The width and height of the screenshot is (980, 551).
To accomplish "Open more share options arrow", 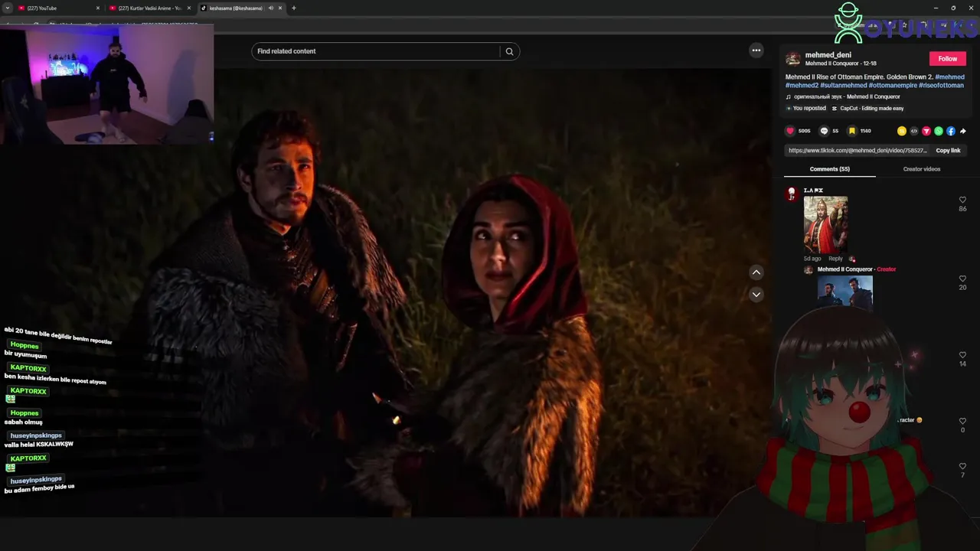I will pyautogui.click(x=962, y=131).
